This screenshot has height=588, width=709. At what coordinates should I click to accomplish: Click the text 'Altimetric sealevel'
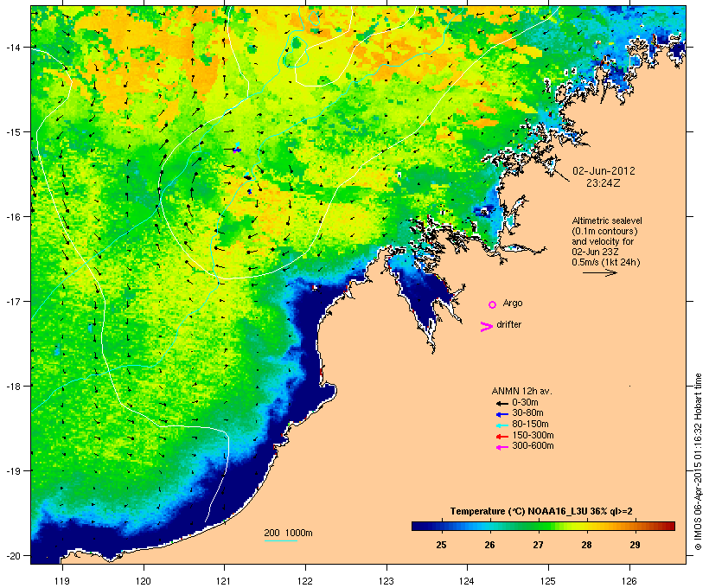click(x=607, y=220)
